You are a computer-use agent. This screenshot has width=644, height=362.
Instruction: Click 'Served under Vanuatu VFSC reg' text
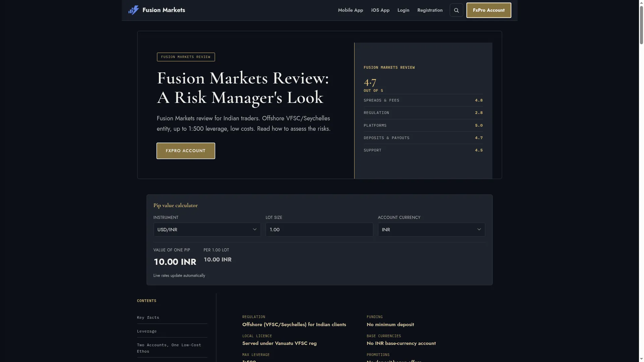(279, 343)
